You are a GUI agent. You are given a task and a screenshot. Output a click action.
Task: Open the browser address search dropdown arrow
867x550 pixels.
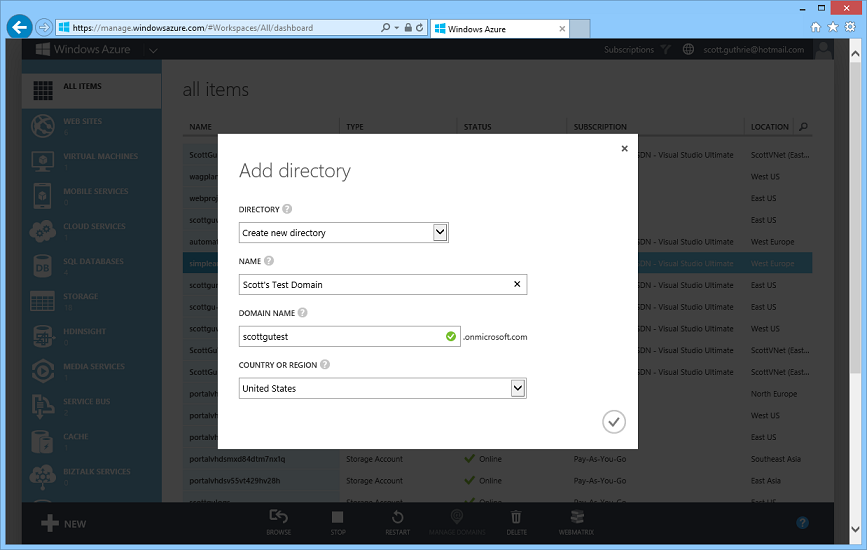(396, 28)
